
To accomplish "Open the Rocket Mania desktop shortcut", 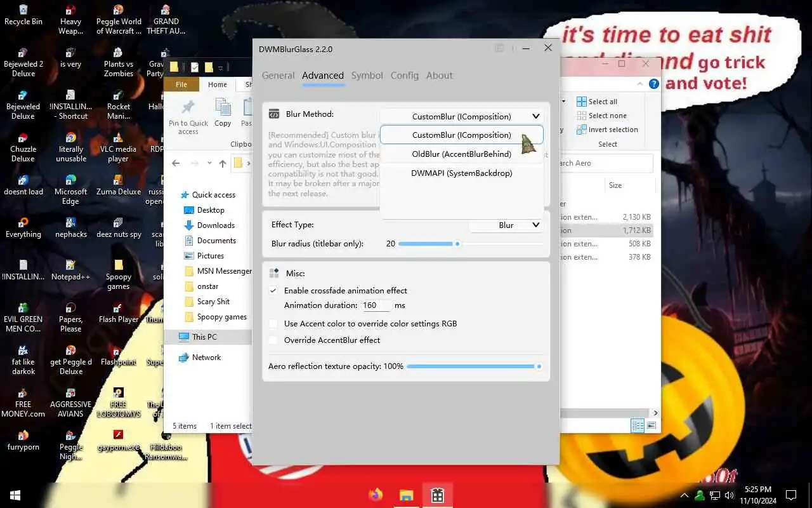I will pos(119,105).
